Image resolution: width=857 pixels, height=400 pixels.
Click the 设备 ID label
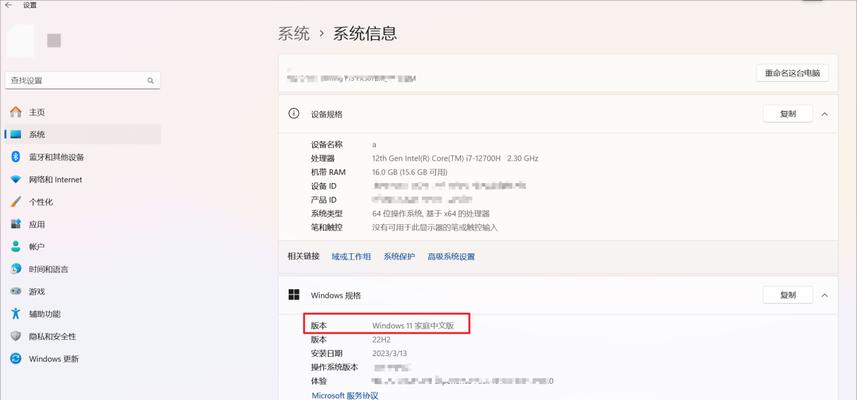click(324, 186)
